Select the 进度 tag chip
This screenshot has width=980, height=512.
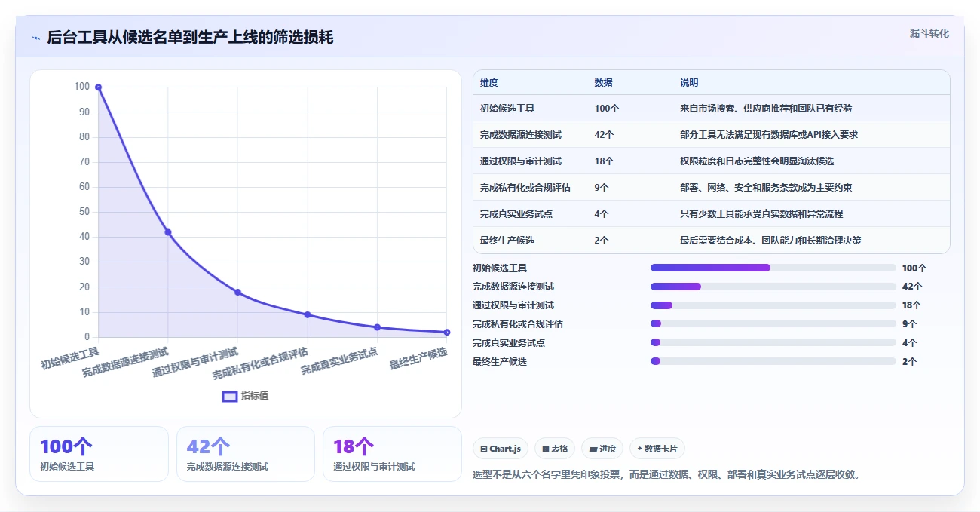pos(602,449)
